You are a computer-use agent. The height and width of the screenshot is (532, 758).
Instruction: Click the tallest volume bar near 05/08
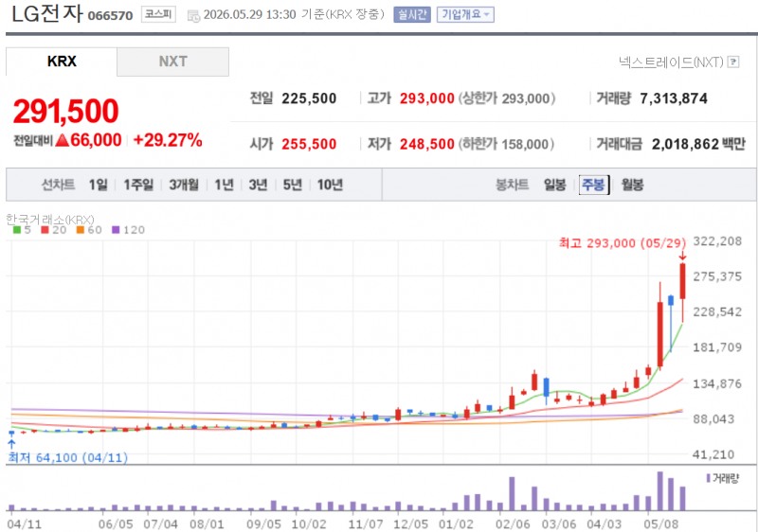(659, 491)
